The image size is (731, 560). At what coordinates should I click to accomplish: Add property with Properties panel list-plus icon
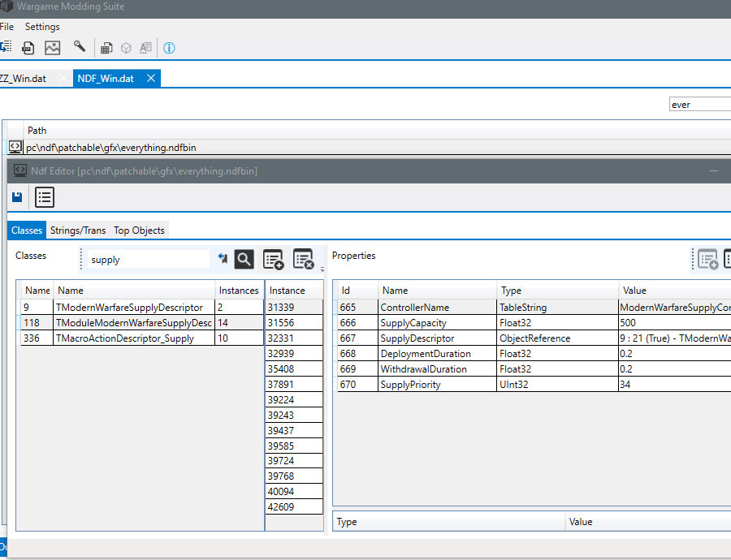tap(707, 260)
